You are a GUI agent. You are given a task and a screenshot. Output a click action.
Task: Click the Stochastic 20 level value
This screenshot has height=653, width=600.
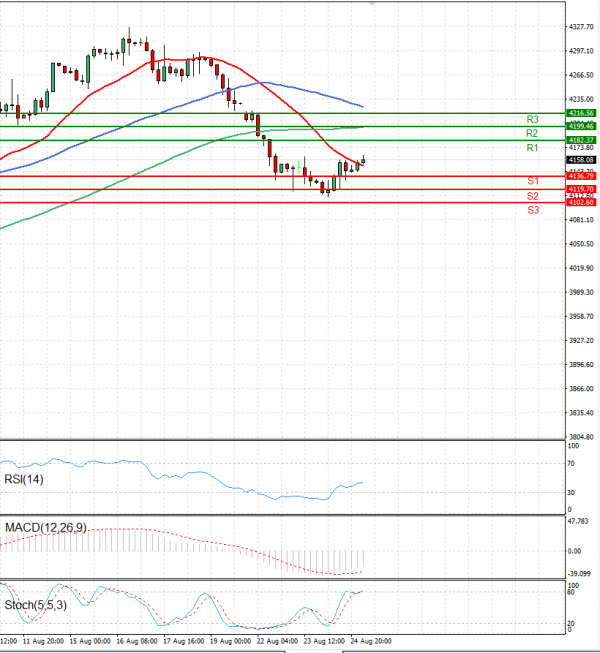pos(571,623)
